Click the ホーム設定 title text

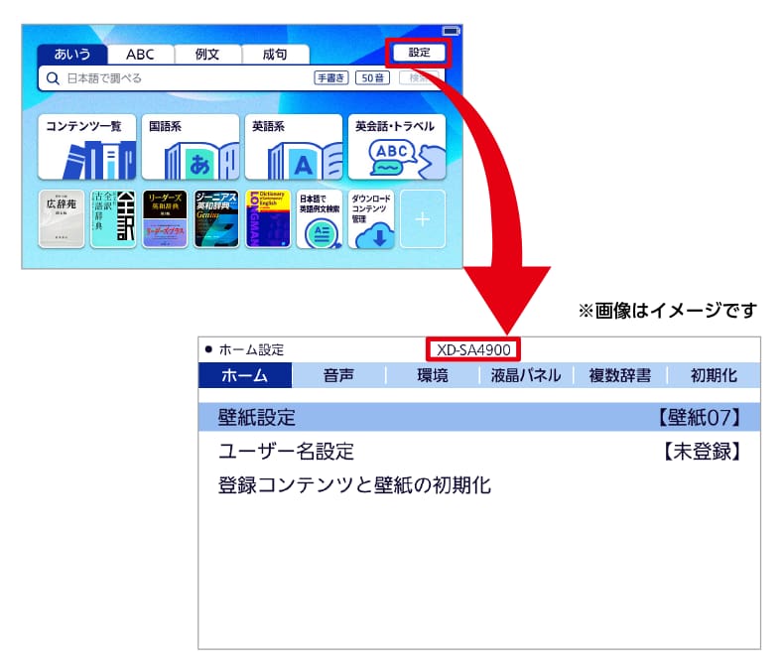pos(251,349)
